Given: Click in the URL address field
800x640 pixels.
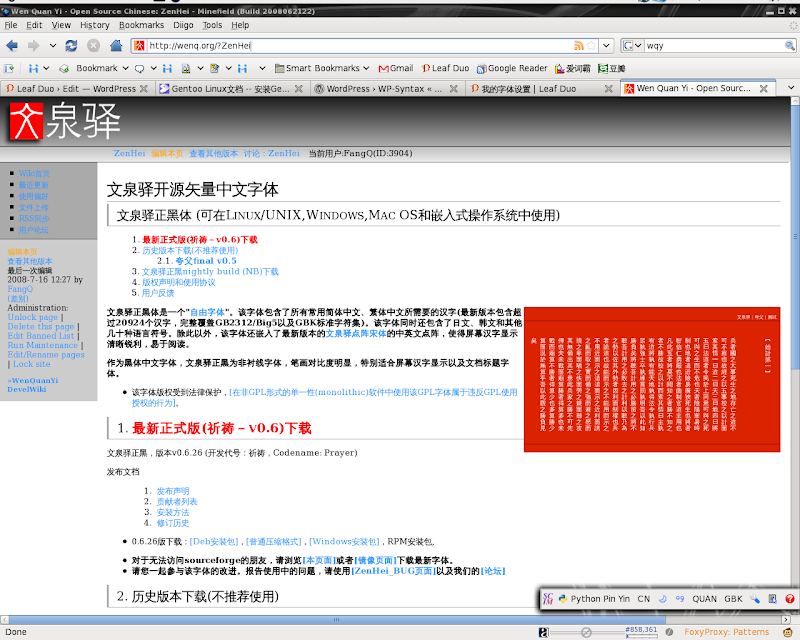Looking at the screenshot, I should pos(359,45).
